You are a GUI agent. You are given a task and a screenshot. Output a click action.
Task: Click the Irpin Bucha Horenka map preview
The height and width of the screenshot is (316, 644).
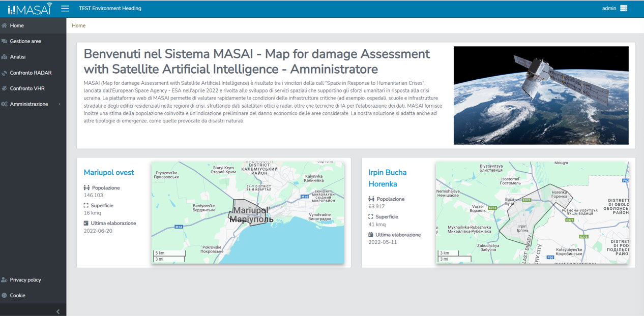[532, 213]
